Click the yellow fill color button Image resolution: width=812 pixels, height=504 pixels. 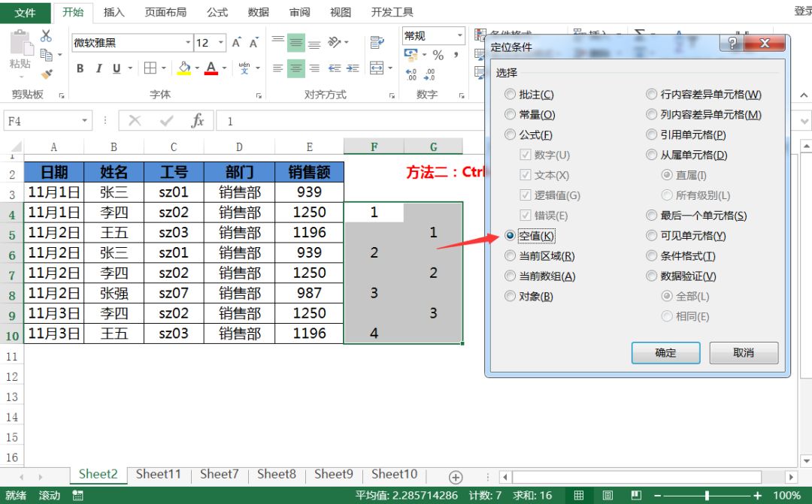pos(184,68)
